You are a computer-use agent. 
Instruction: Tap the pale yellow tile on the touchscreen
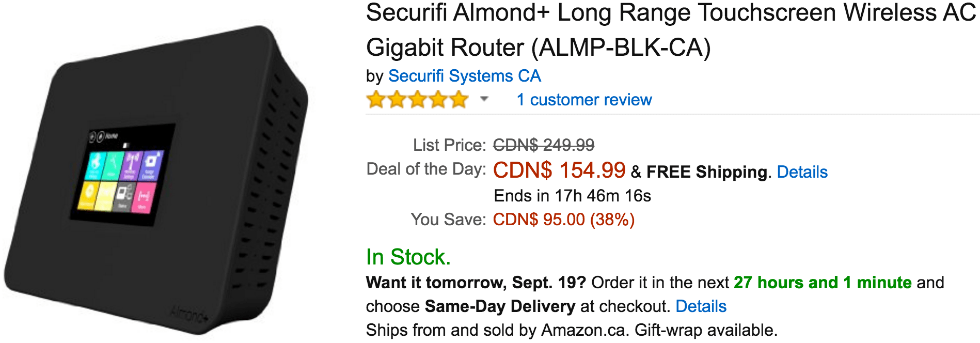click(105, 196)
